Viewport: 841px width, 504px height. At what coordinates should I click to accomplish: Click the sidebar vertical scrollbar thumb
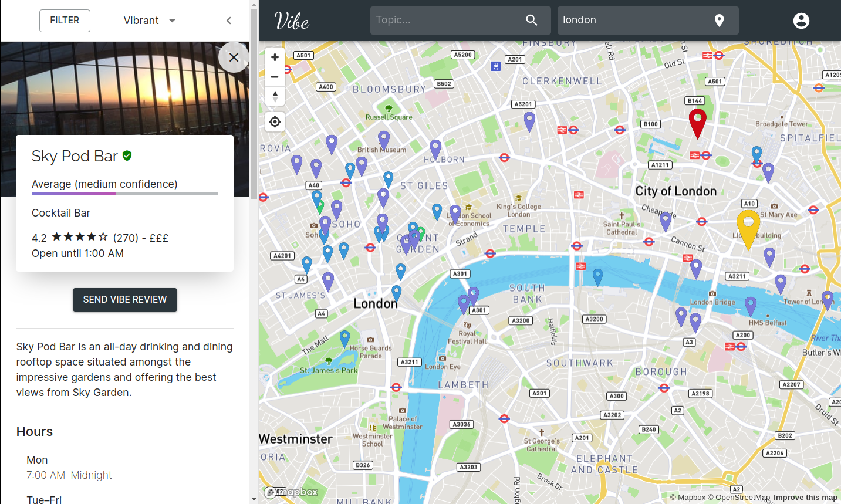254,104
